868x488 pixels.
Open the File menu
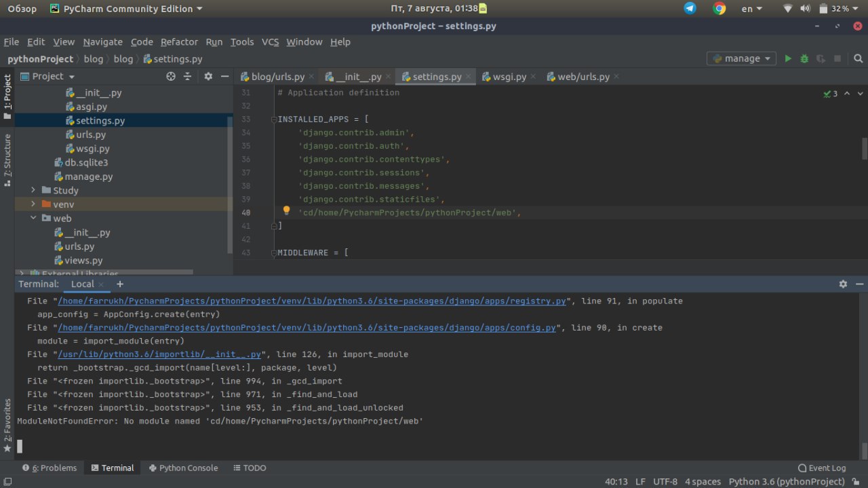12,42
